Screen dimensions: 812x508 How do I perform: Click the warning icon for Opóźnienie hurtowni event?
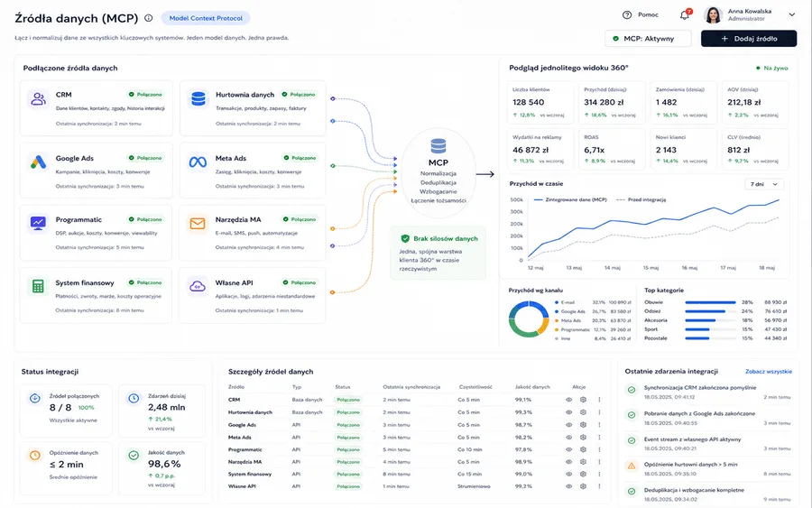point(632,466)
